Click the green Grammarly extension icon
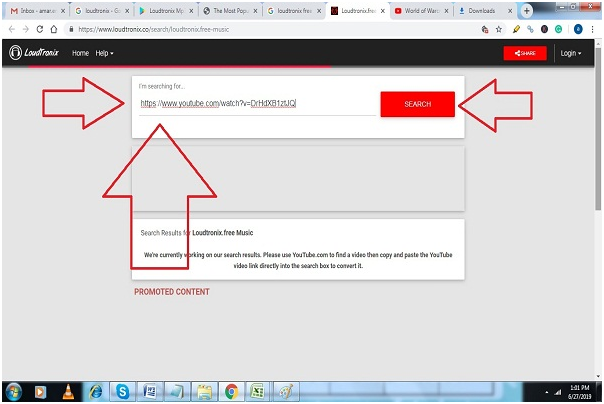This screenshot has height=404, width=604. (x=559, y=29)
